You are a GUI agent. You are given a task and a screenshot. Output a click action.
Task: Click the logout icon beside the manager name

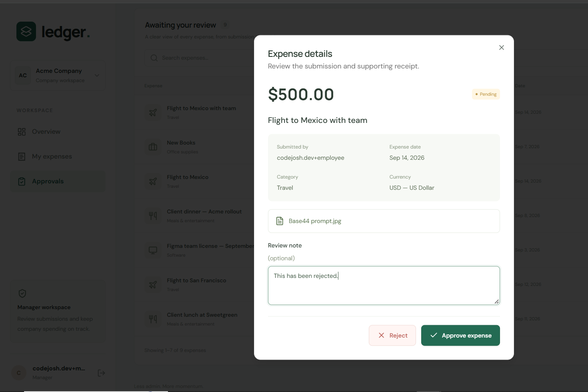pos(101,373)
